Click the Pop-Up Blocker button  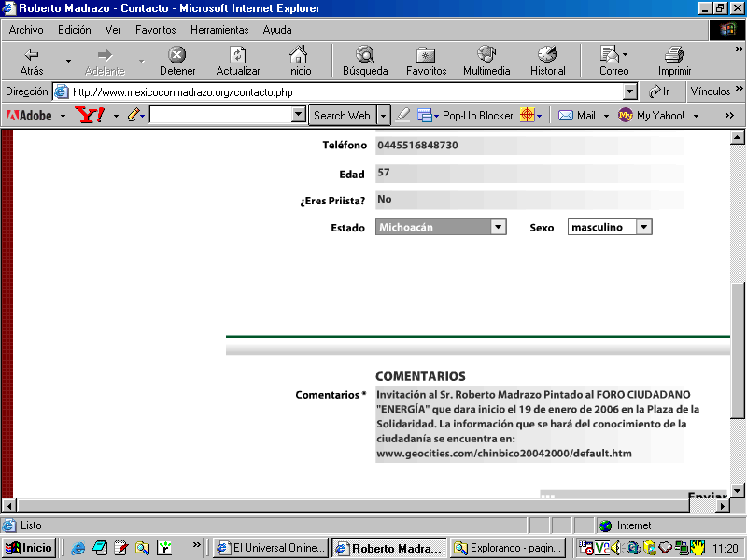tap(477, 115)
